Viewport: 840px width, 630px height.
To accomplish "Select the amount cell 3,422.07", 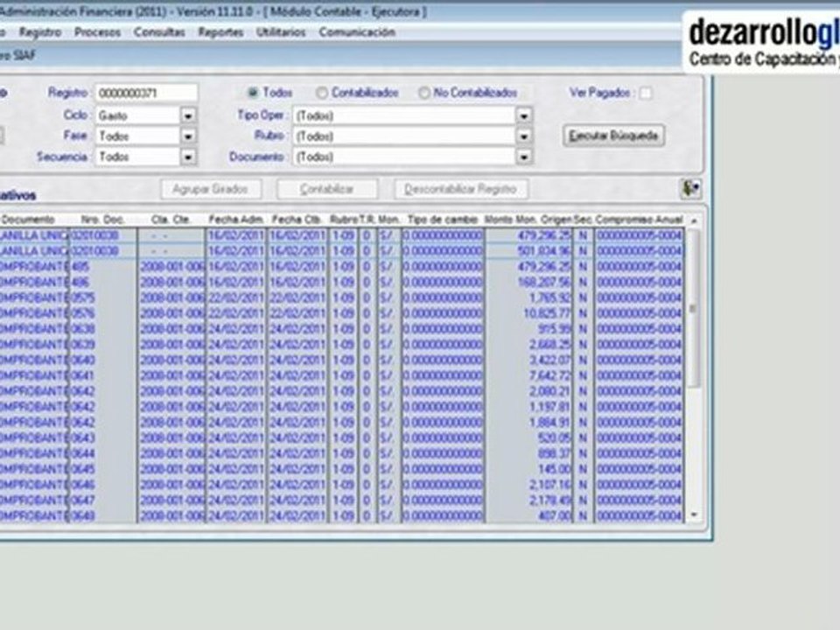I will tap(528, 360).
